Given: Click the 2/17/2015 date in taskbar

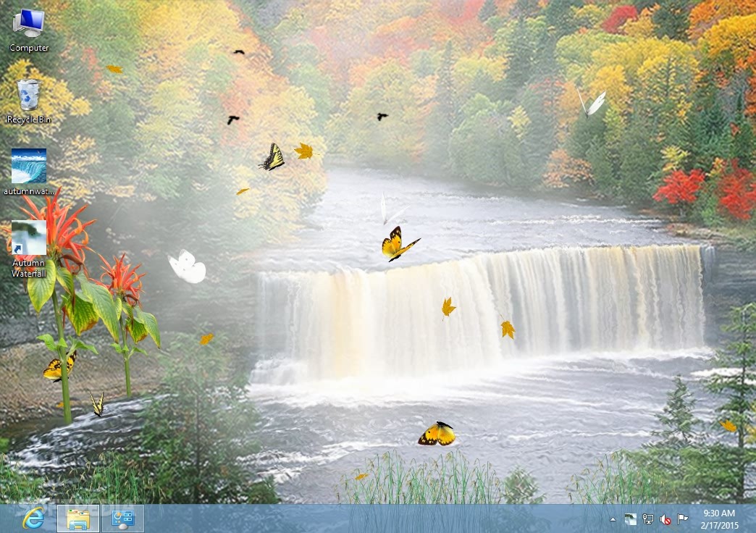Looking at the screenshot, I should pos(718,525).
